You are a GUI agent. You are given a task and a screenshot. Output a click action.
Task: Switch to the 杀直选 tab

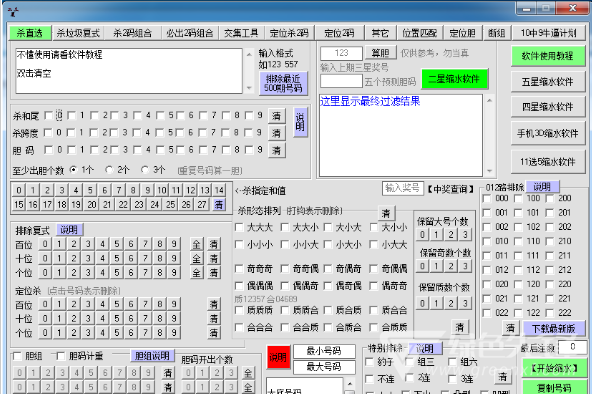pyautogui.click(x=30, y=33)
